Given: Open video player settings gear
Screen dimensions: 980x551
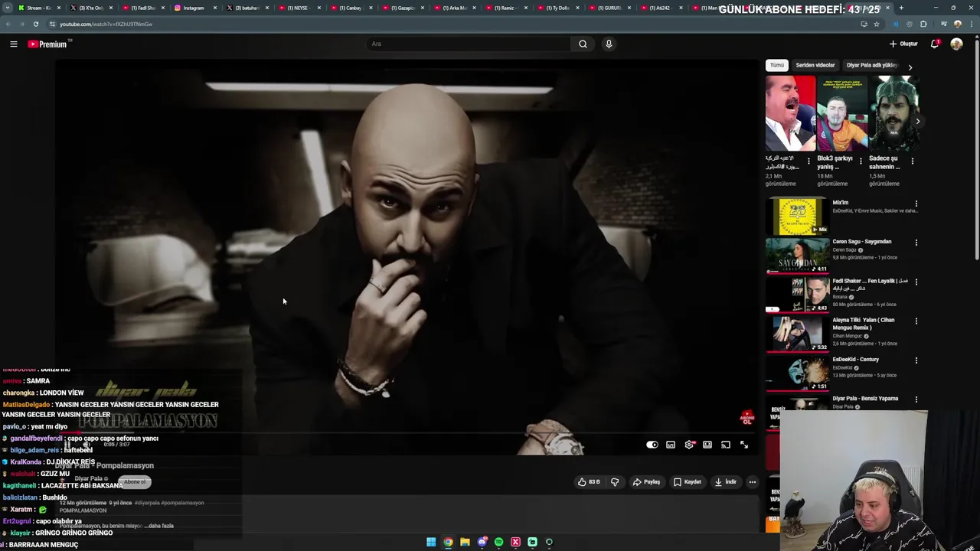Looking at the screenshot, I should (x=689, y=445).
